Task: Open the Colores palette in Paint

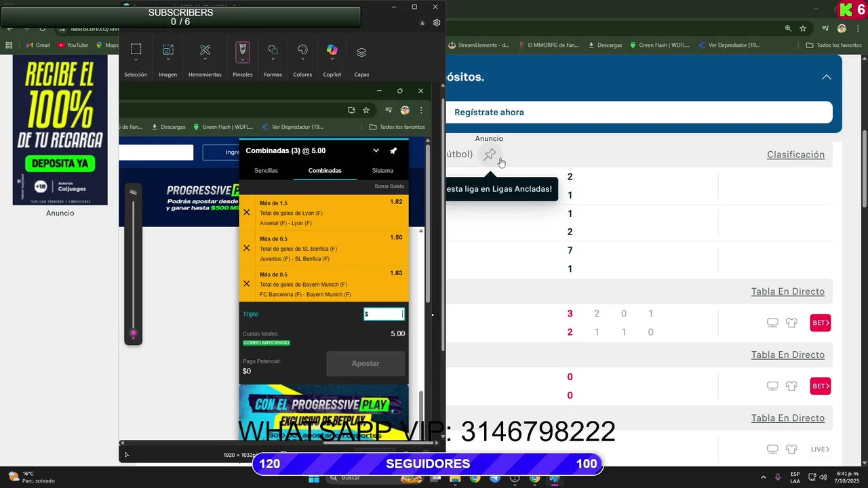Action: [302, 49]
